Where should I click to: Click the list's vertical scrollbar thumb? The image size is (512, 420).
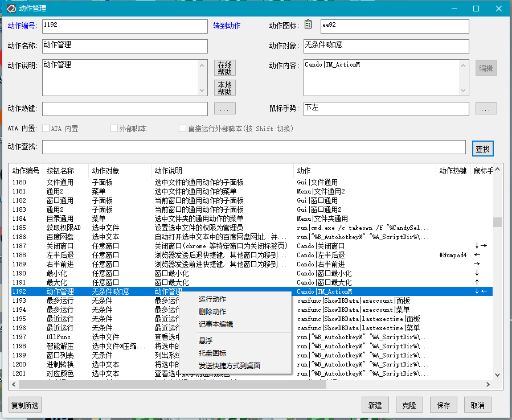coord(497,222)
